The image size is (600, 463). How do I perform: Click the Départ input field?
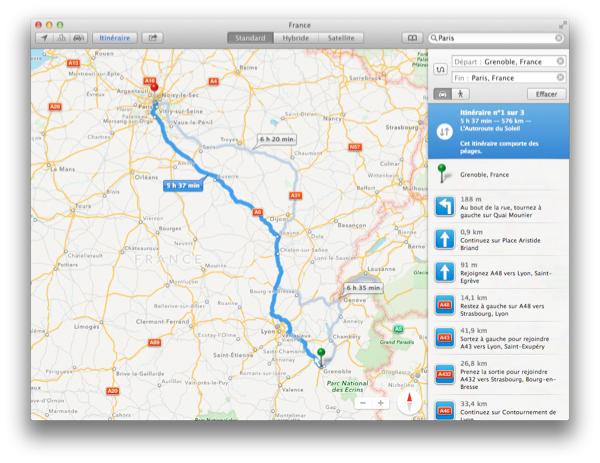point(509,61)
